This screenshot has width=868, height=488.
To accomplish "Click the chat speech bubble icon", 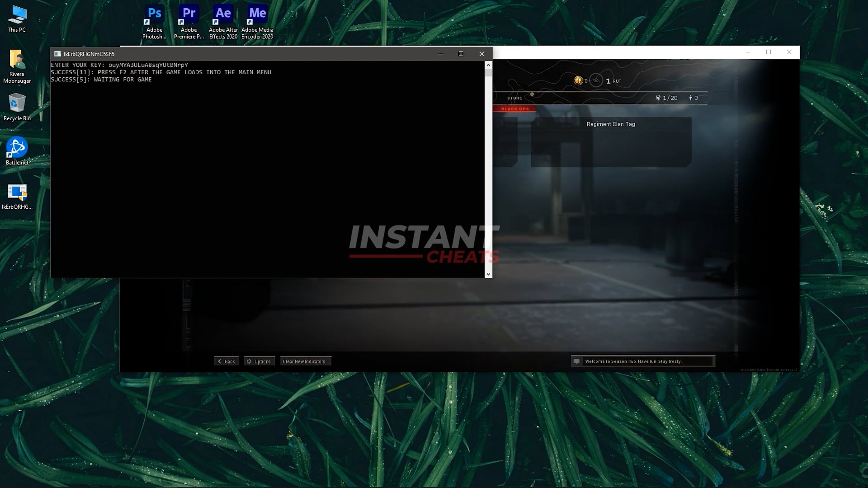I will pyautogui.click(x=577, y=361).
